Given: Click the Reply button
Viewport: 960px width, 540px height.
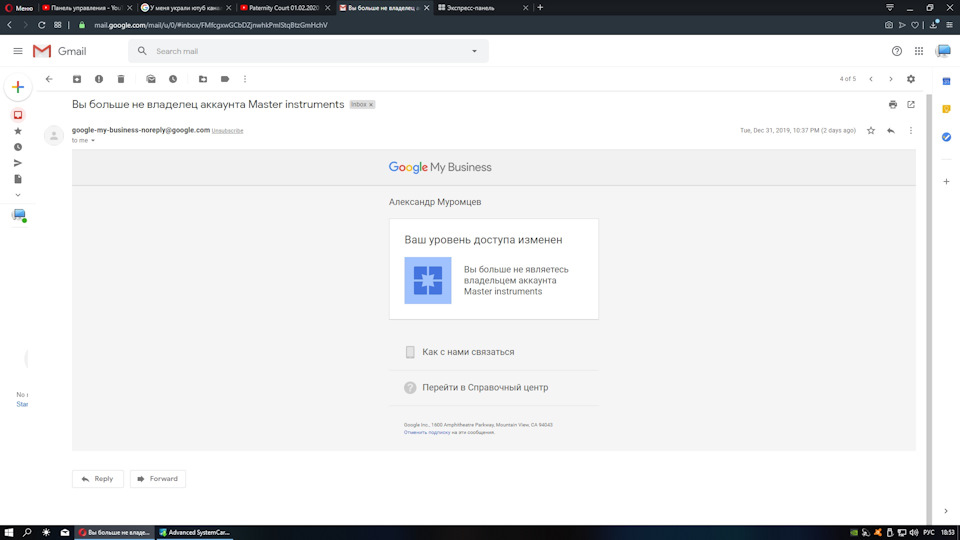Looking at the screenshot, I should coord(98,479).
